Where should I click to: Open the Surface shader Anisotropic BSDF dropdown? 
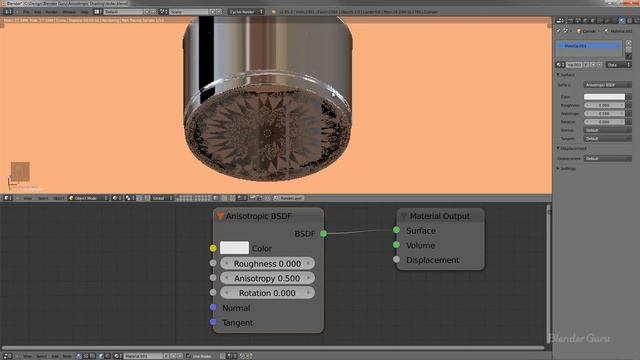click(x=607, y=85)
